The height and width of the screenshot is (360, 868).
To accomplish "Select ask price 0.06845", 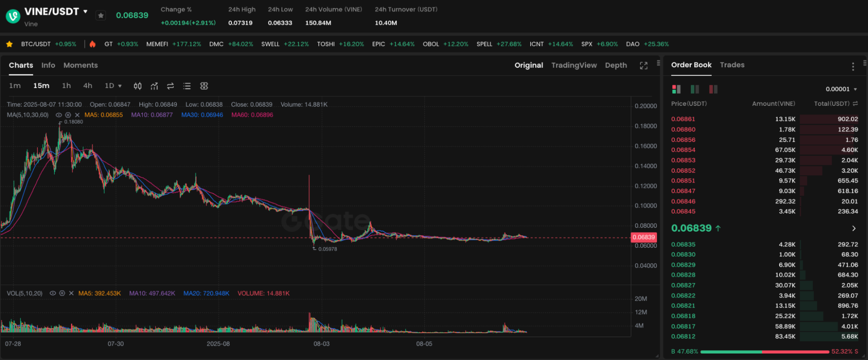I will [x=683, y=212].
